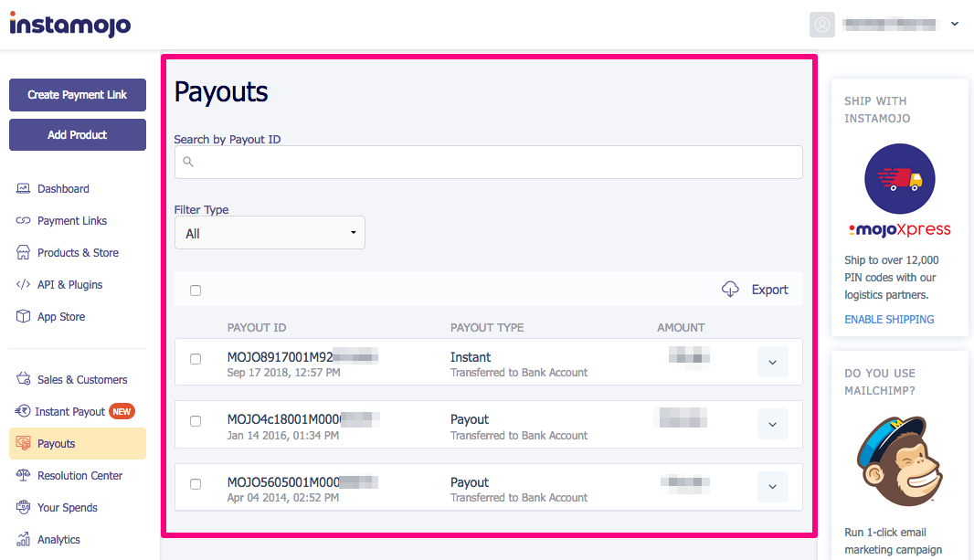Screen dimensions: 974x560
Task: Expand the Jan 14 2016 payout row
Action: click(773, 424)
